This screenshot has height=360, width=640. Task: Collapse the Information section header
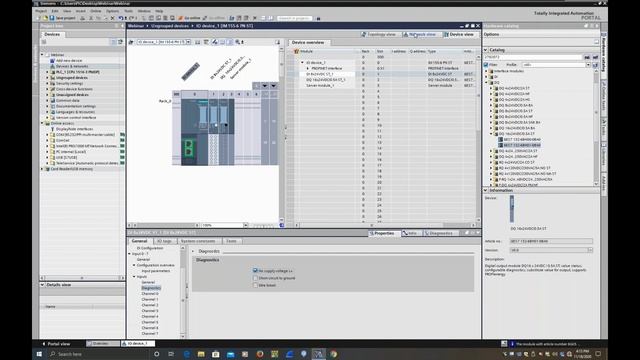pyautogui.click(x=486, y=191)
